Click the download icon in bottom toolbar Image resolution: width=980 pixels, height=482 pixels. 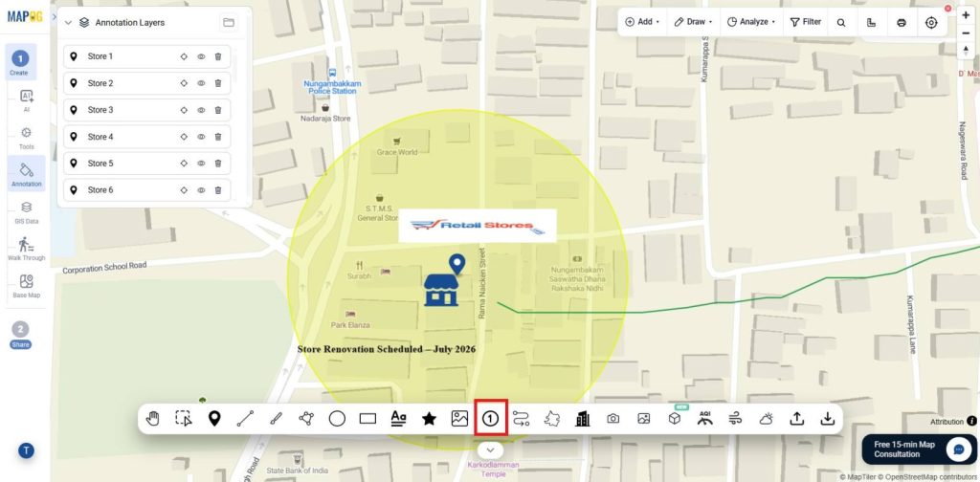828,419
